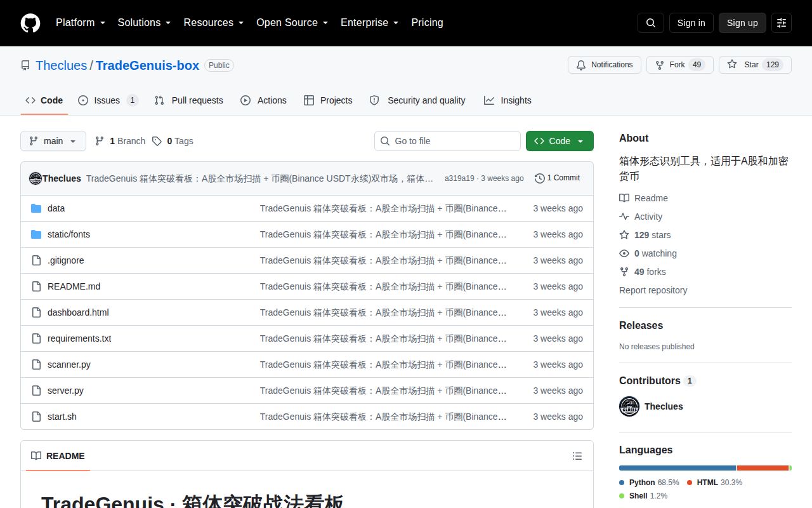812x508 pixels.
Task: Expand the Resources menu
Action: 214,23
